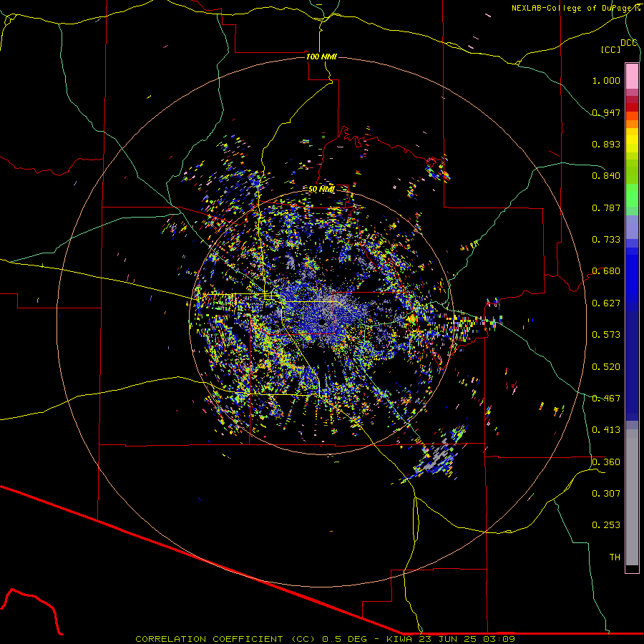Pick the lavender segment of the color bar

click(632, 227)
